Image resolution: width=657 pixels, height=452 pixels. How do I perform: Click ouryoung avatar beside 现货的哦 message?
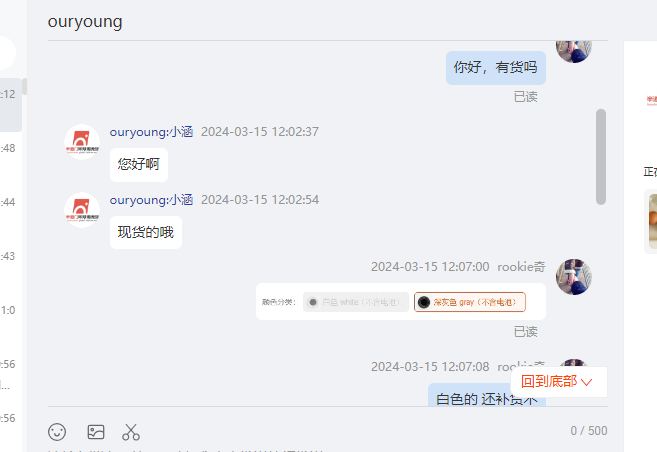pyautogui.click(x=82, y=210)
